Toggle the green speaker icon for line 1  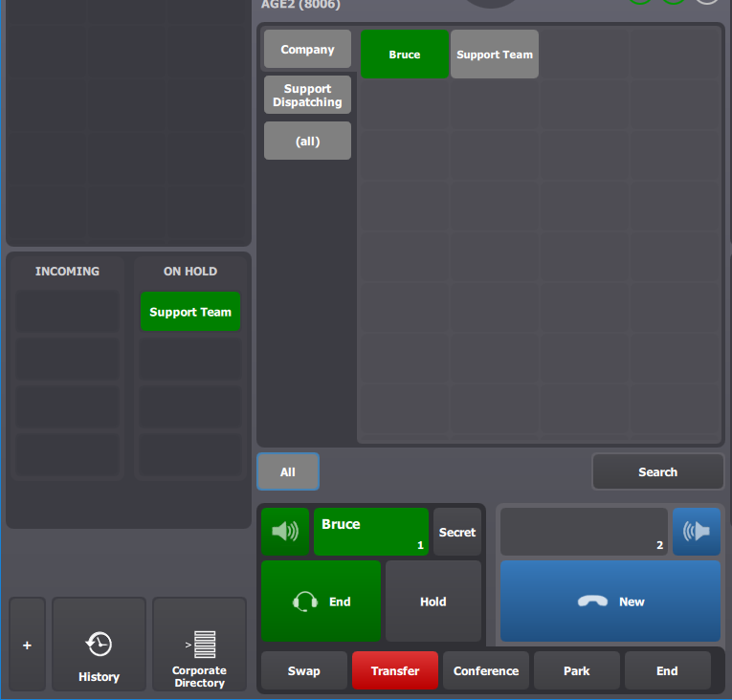tap(285, 532)
